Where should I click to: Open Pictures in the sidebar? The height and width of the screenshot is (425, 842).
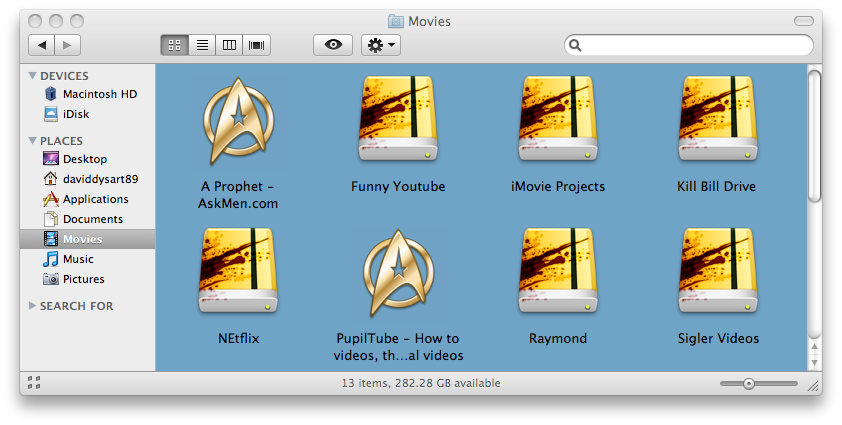(88, 279)
